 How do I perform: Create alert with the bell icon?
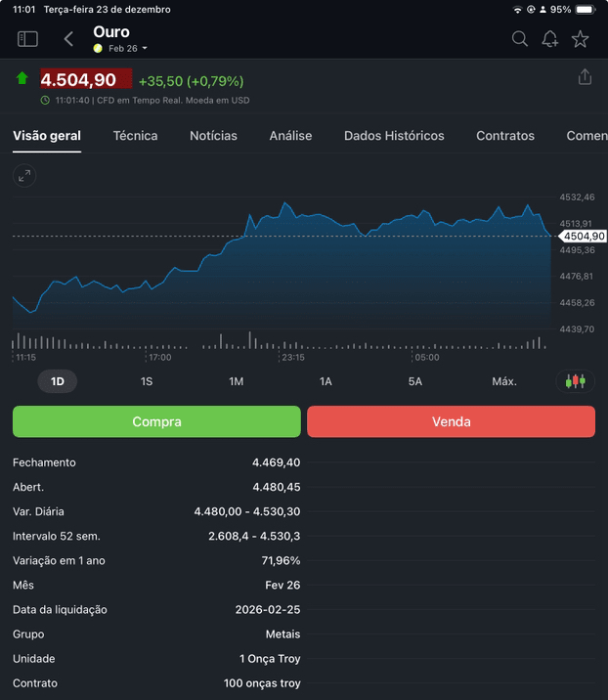point(550,39)
